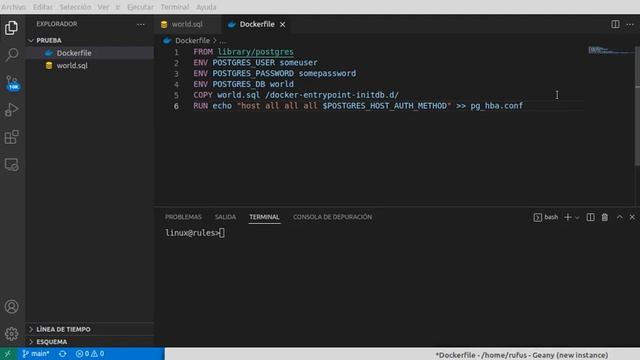
Task: Click the main* branch indicator
Action: pos(36,354)
